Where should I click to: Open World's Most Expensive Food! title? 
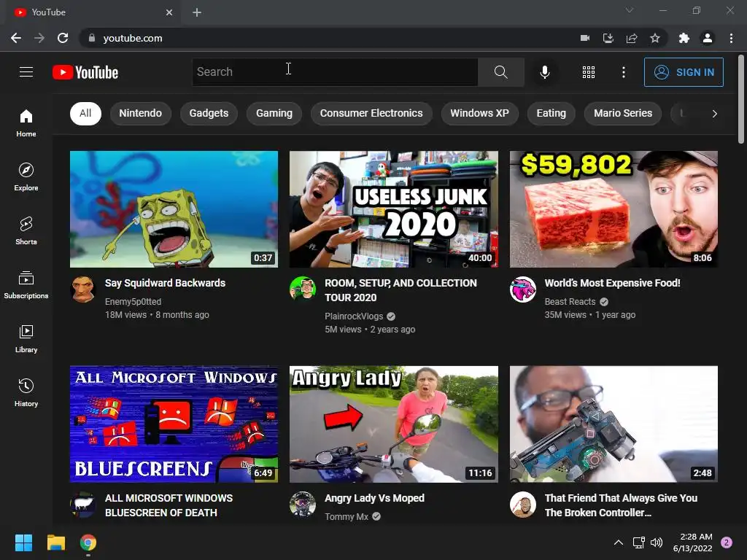coord(612,283)
